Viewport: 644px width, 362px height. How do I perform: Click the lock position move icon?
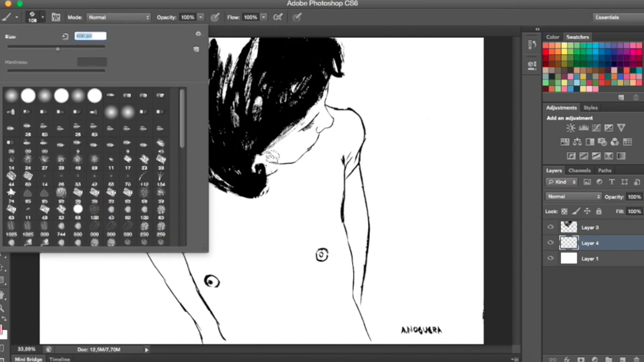click(x=587, y=211)
